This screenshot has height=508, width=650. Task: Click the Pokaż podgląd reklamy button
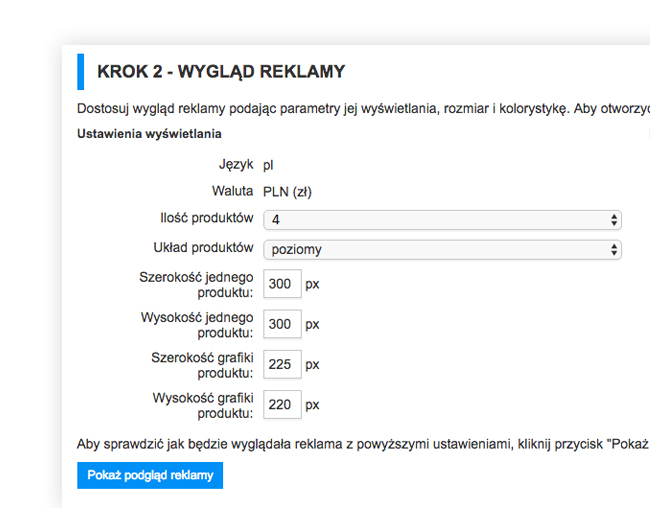[150, 475]
